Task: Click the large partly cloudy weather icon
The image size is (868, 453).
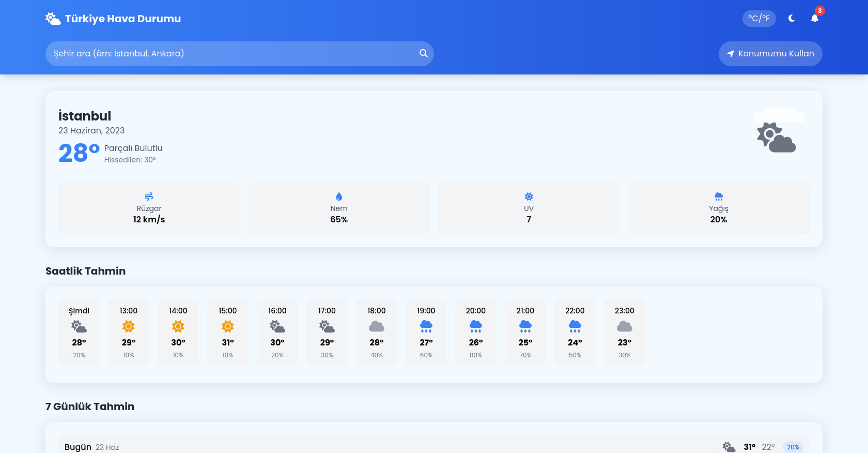Action: pyautogui.click(x=777, y=138)
